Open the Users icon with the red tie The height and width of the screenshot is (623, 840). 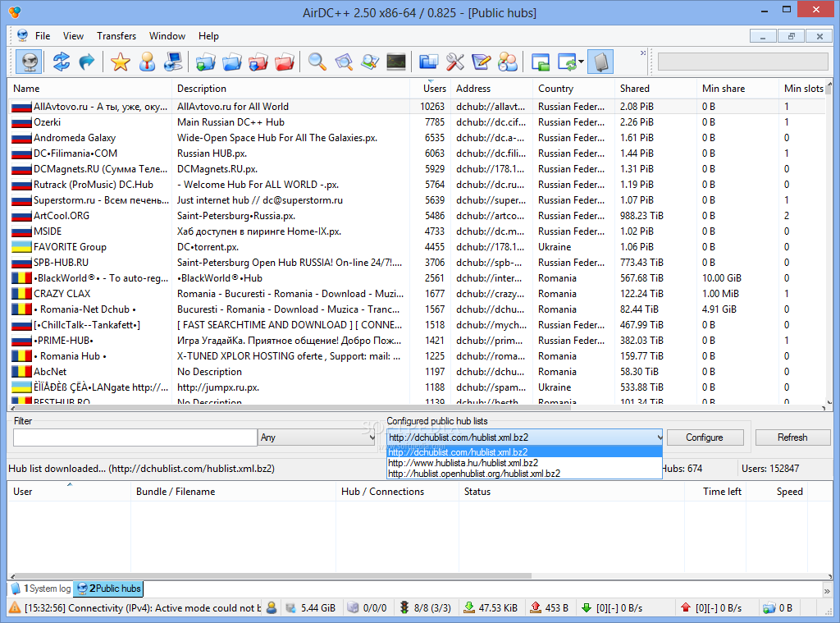pos(147,62)
